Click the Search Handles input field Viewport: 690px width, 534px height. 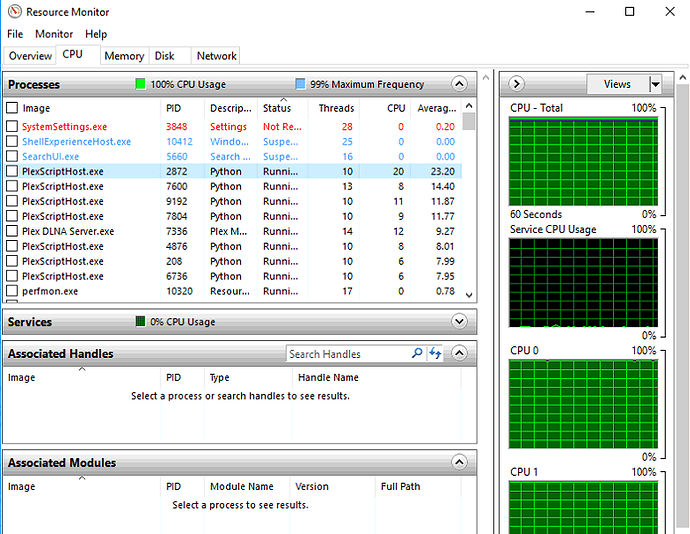[348, 354]
